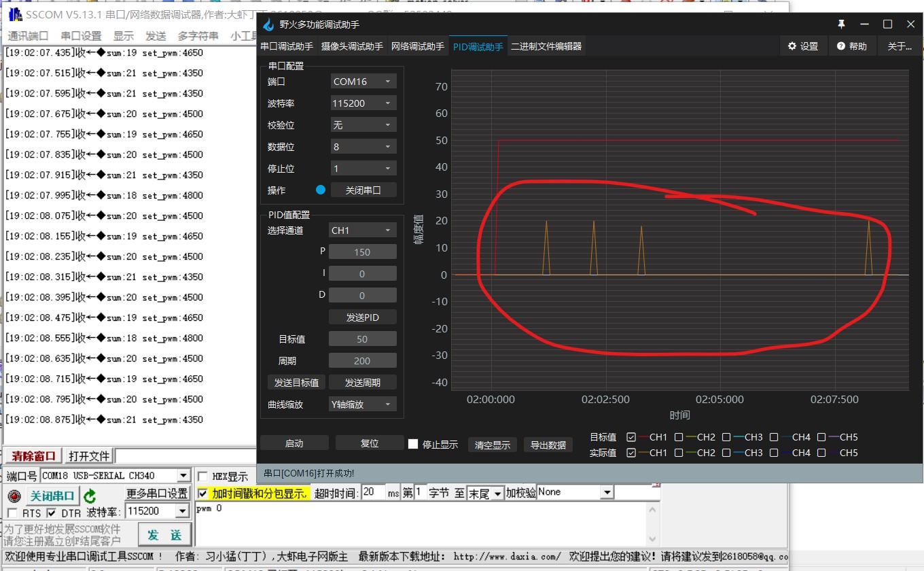The image size is (924, 571).
Task: Enable HEX显示 checkbox in SSCOM
Action: tap(202, 477)
